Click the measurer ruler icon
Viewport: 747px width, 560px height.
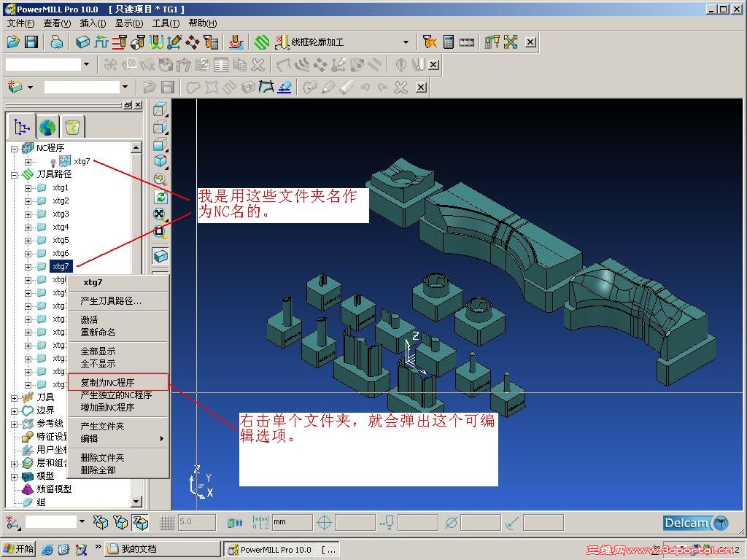(466, 42)
